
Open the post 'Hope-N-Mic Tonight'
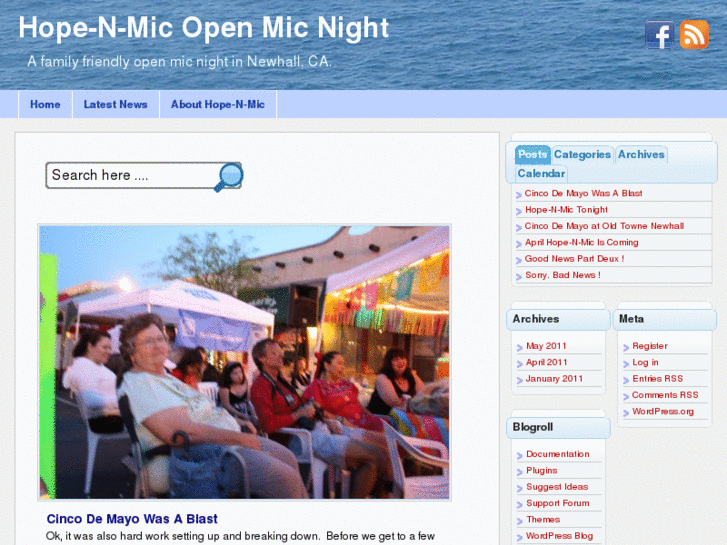pos(566,210)
